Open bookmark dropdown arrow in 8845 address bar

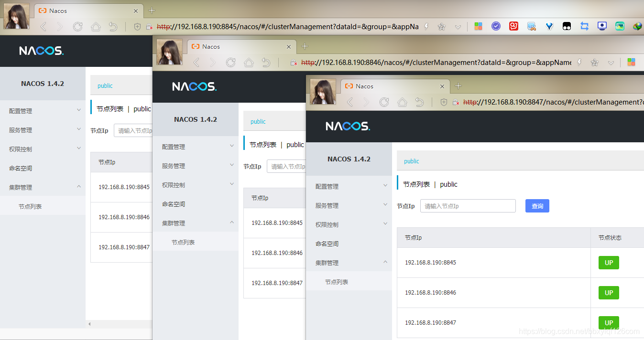click(x=458, y=27)
